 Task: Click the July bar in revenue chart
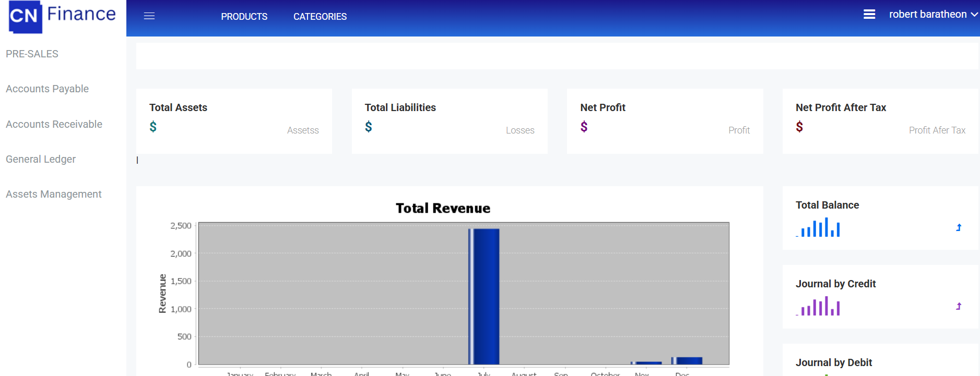484,296
